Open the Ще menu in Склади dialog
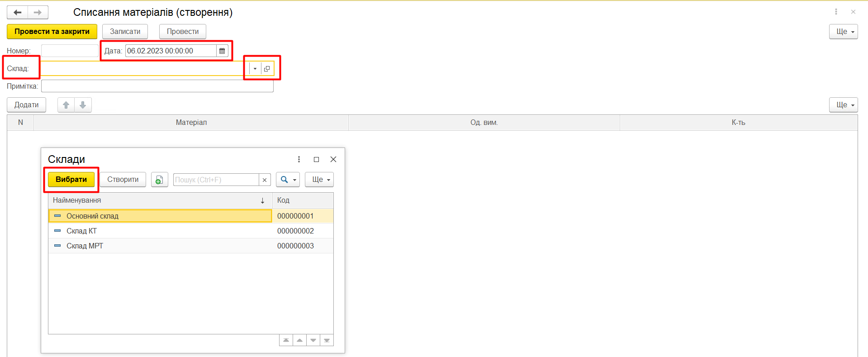The width and height of the screenshot is (868, 357). [x=319, y=180]
